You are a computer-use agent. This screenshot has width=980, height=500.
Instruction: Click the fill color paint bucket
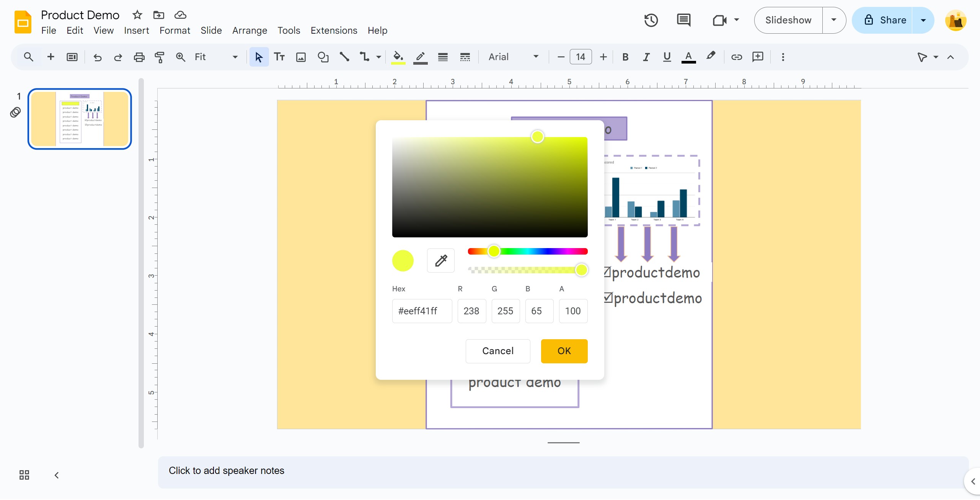click(x=398, y=57)
